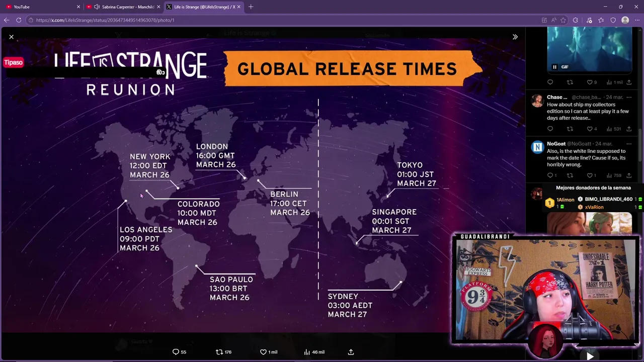Viewport: 644px width, 362px height.
Task: Share the GIF reply
Action: 629,82
